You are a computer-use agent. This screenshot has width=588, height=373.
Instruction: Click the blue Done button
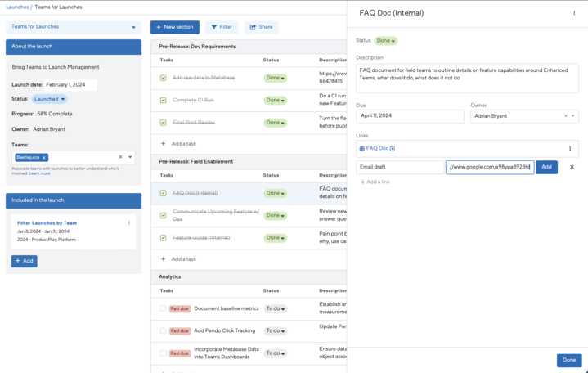(568, 361)
